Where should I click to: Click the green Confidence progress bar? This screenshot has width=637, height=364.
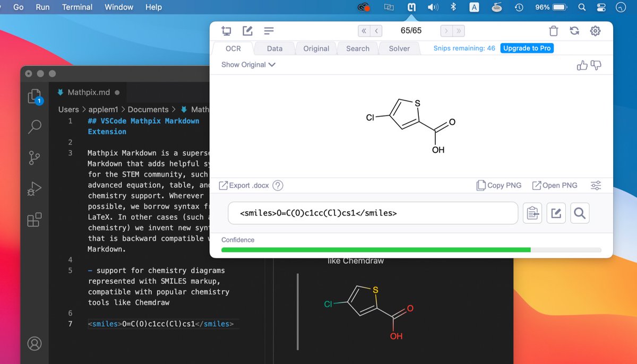(x=376, y=249)
